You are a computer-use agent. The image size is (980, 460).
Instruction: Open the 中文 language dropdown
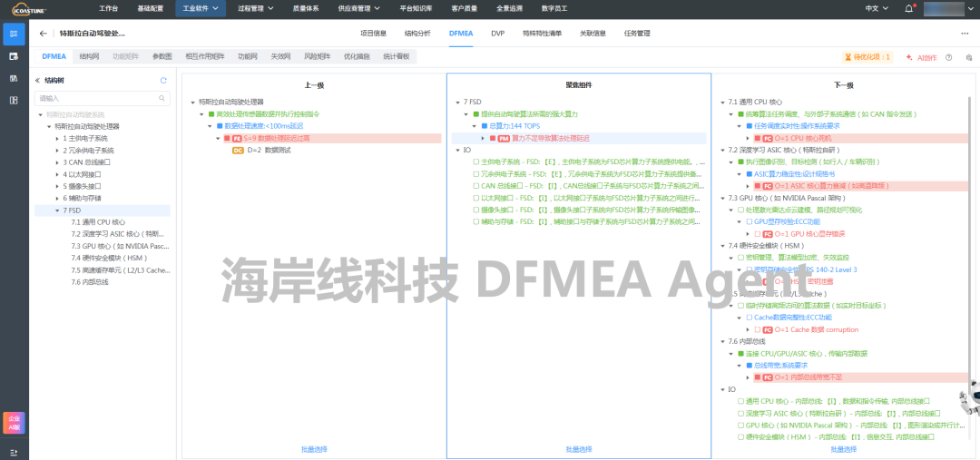click(x=874, y=8)
